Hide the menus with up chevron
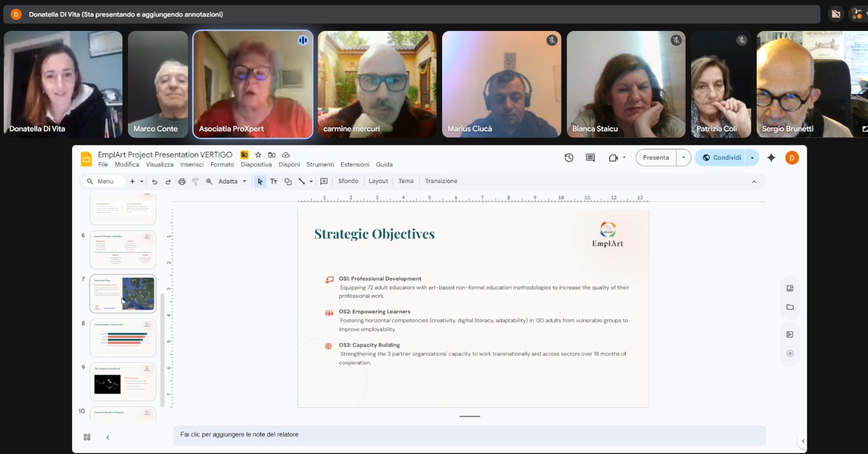Screen dimensions: 868x454 click(x=754, y=181)
